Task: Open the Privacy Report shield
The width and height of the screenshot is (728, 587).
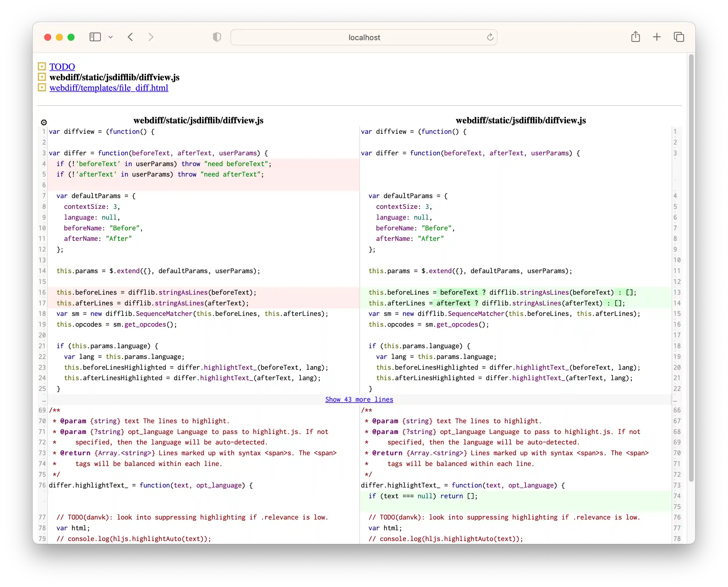Action: (217, 37)
